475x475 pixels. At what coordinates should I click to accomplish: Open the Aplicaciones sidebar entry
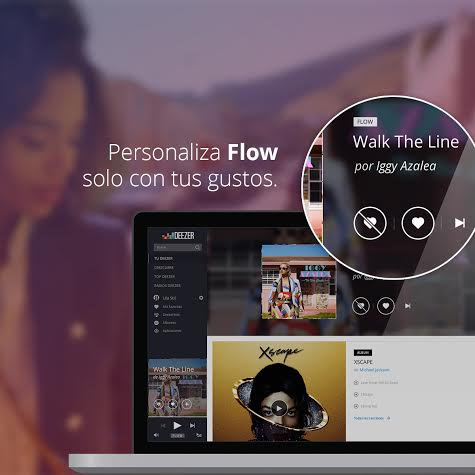click(172, 331)
